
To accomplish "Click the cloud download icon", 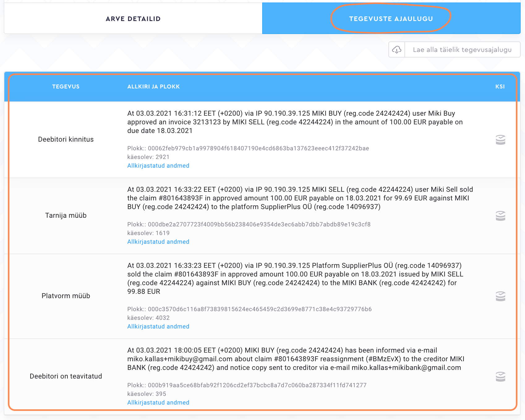I will [397, 50].
